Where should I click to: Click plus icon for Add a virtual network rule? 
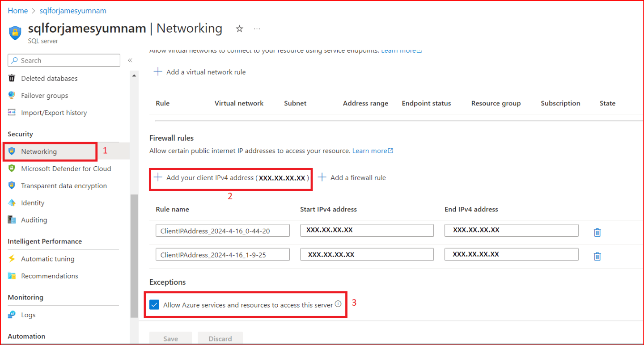coord(158,72)
